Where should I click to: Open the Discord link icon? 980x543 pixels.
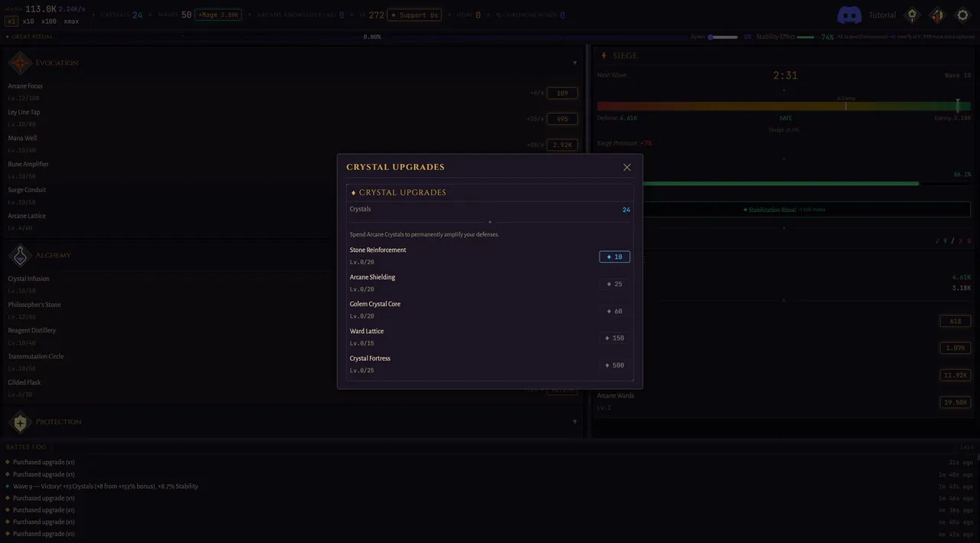point(849,15)
